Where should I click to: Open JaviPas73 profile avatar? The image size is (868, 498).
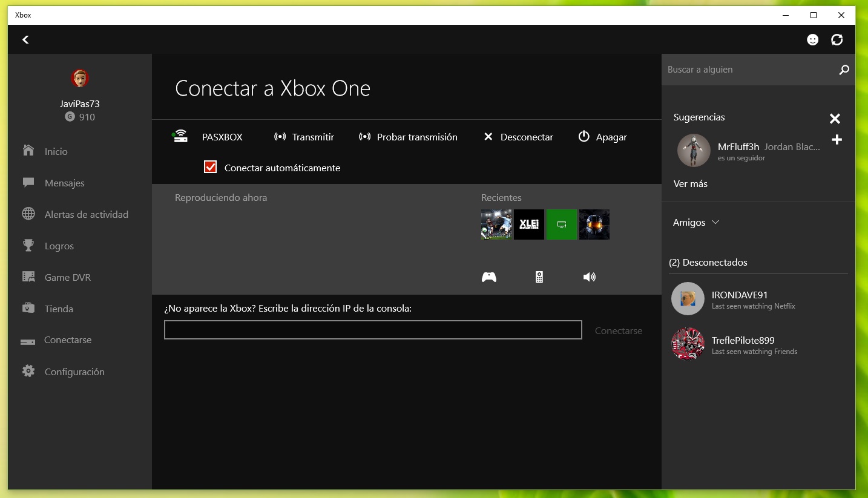(80, 78)
